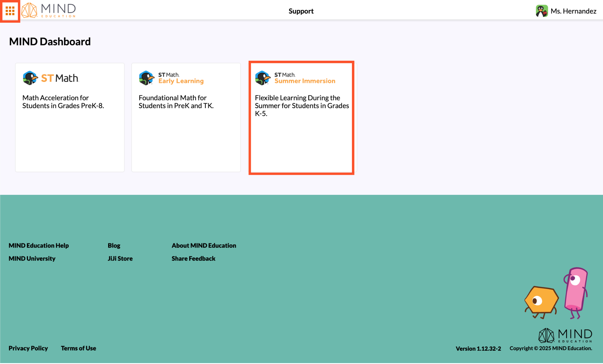Viewport: 603px width, 364px height.
Task: Open the Share Feedback link
Action: pyautogui.click(x=193, y=258)
